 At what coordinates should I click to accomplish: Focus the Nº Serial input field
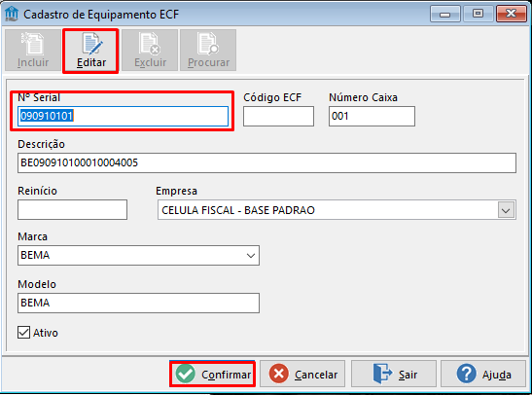pyautogui.click(x=123, y=117)
